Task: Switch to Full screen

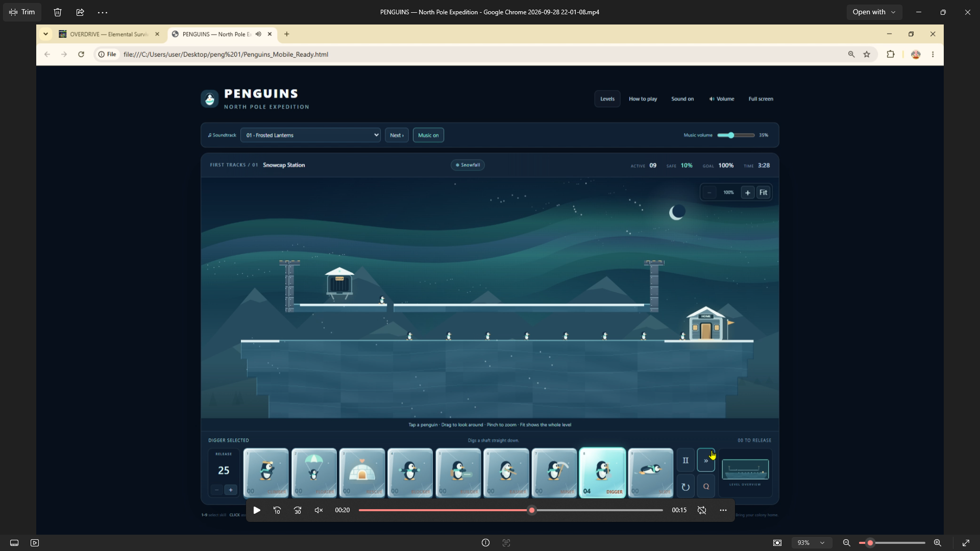Action: pyautogui.click(x=761, y=99)
